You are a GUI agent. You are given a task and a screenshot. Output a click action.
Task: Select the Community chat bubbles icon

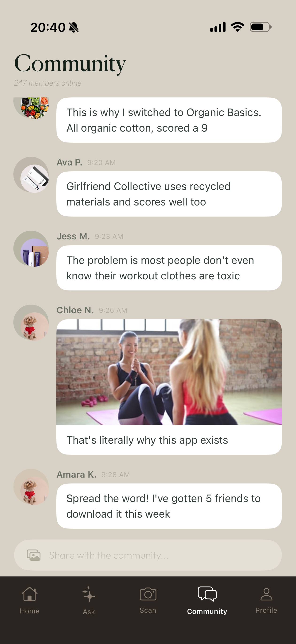pyautogui.click(x=207, y=594)
